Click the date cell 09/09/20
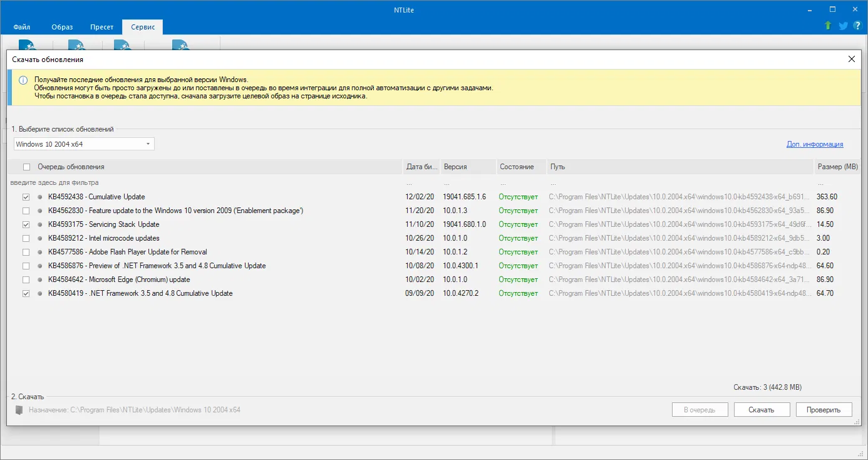The image size is (868, 460). [x=420, y=293]
